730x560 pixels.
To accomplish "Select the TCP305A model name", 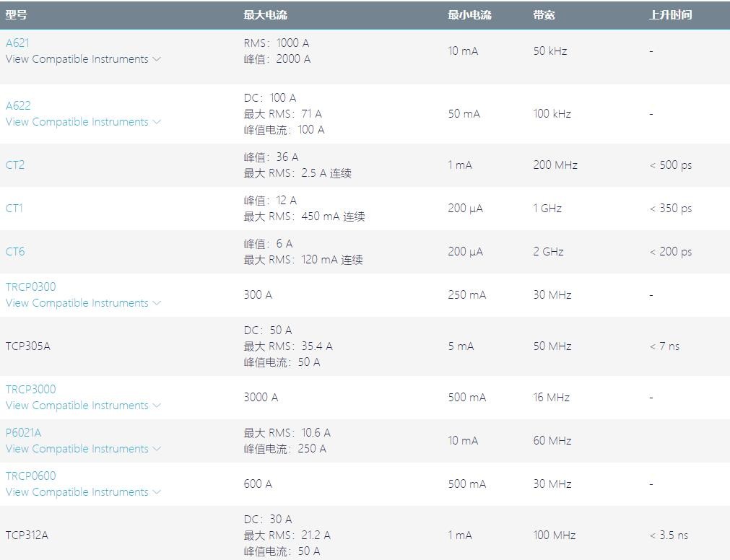I will 28,346.
